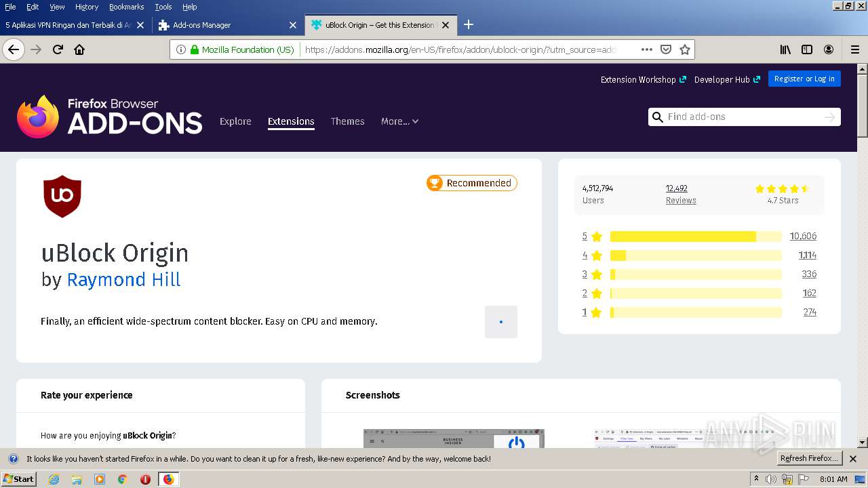Dismiss the refresh Firefox notification bar
The height and width of the screenshot is (488, 868).
pos(853,459)
